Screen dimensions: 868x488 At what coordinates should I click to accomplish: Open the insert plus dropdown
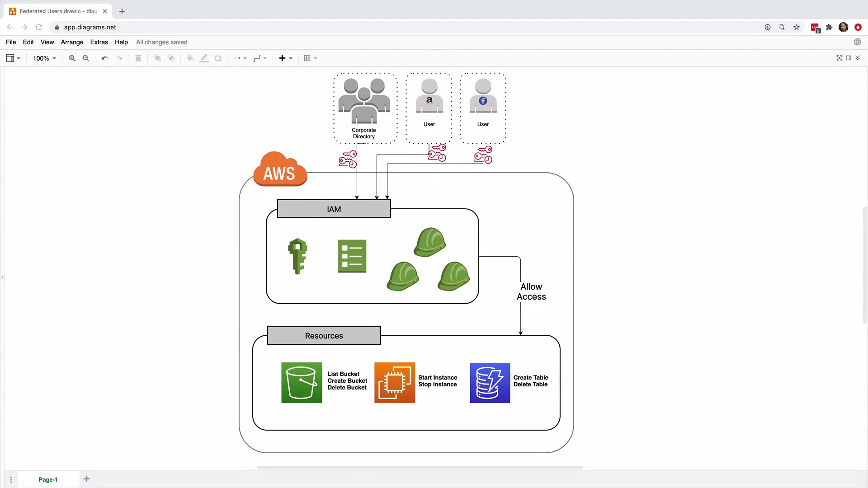pos(286,58)
